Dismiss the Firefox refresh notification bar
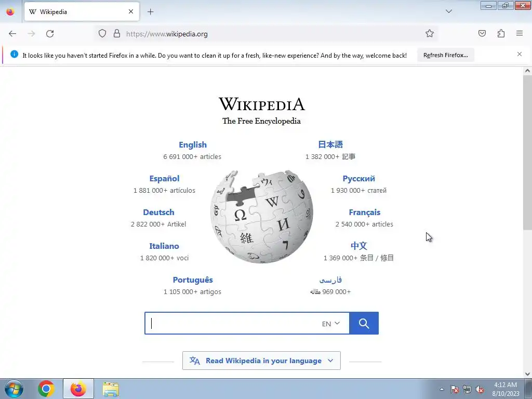Screen dimensions: 532x399 (519, 54)
